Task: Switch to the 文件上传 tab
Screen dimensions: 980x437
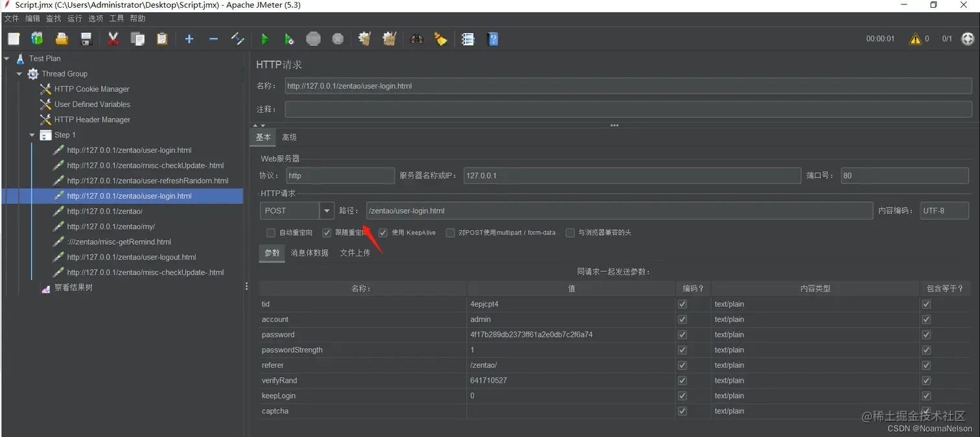Action: (355, 253)
